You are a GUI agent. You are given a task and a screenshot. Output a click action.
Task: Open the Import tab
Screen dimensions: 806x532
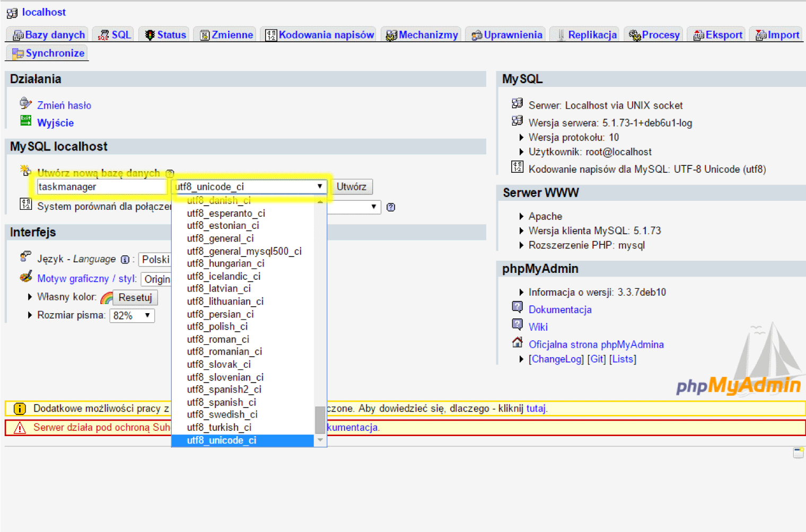[x=777, y=35]
